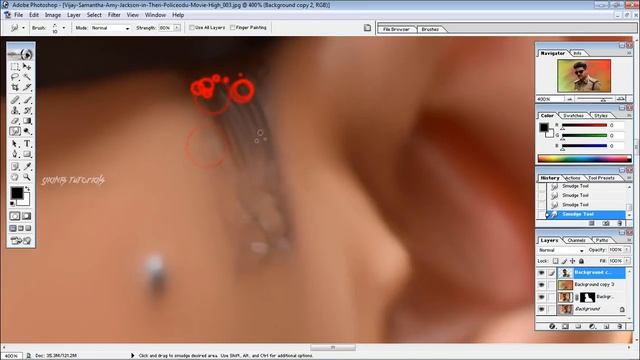Open the layer Fill arrow
Screen dimensions: 640x360
[x=627, y=260]
